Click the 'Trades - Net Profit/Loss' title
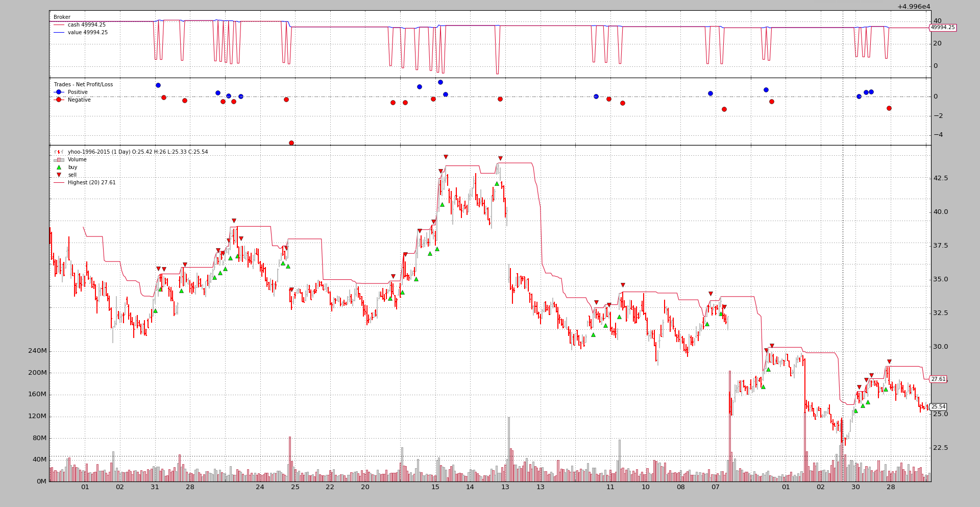The height and width of the screenshot is (507, 980). tap(83, 85)
